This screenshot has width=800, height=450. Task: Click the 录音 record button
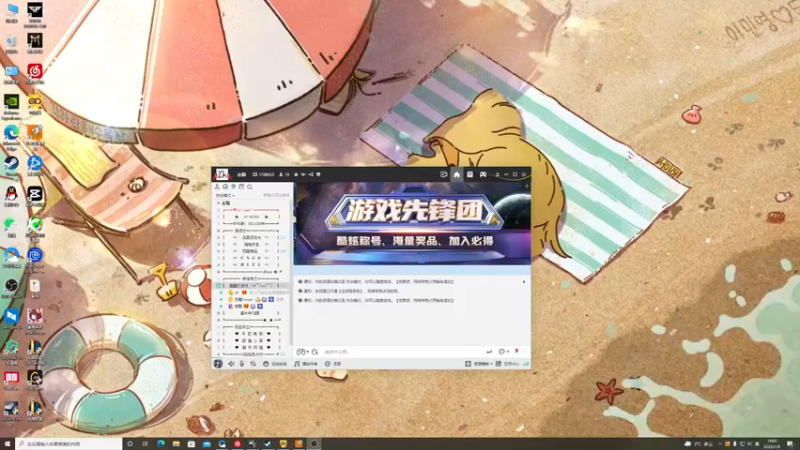click(333, 364)
